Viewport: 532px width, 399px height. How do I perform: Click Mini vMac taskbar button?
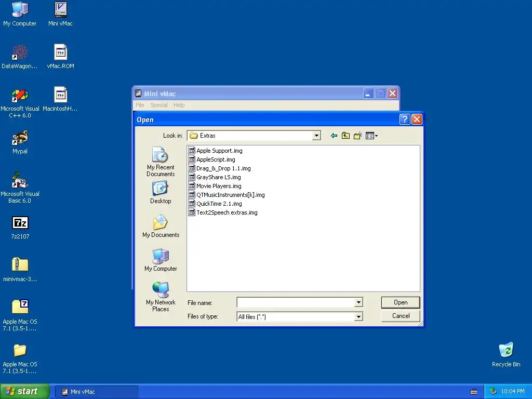(x=96, y=392)
